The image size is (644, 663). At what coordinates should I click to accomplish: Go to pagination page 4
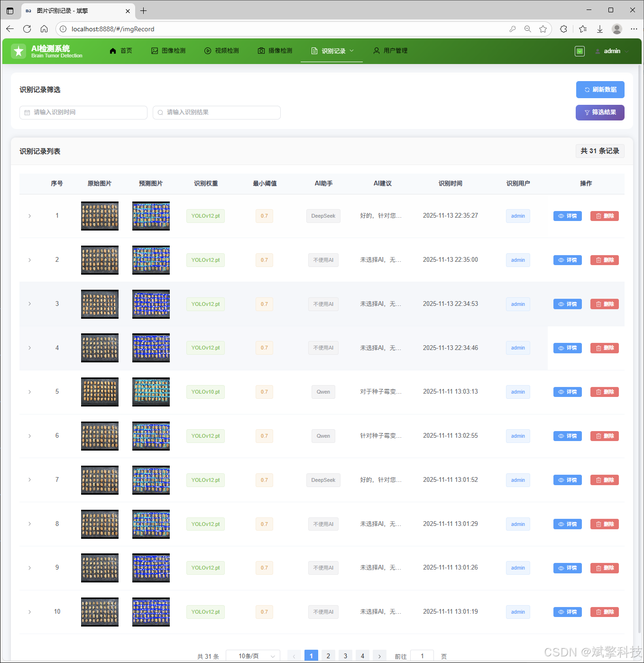tap(362, 656)
